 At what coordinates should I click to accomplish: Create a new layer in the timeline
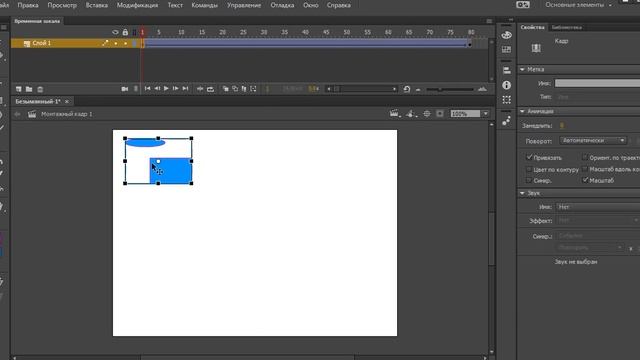[19, 89]
